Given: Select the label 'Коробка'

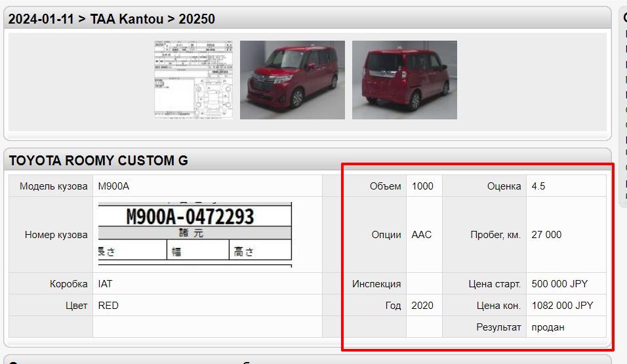Looking at the screenshot, I should [68, 283].
